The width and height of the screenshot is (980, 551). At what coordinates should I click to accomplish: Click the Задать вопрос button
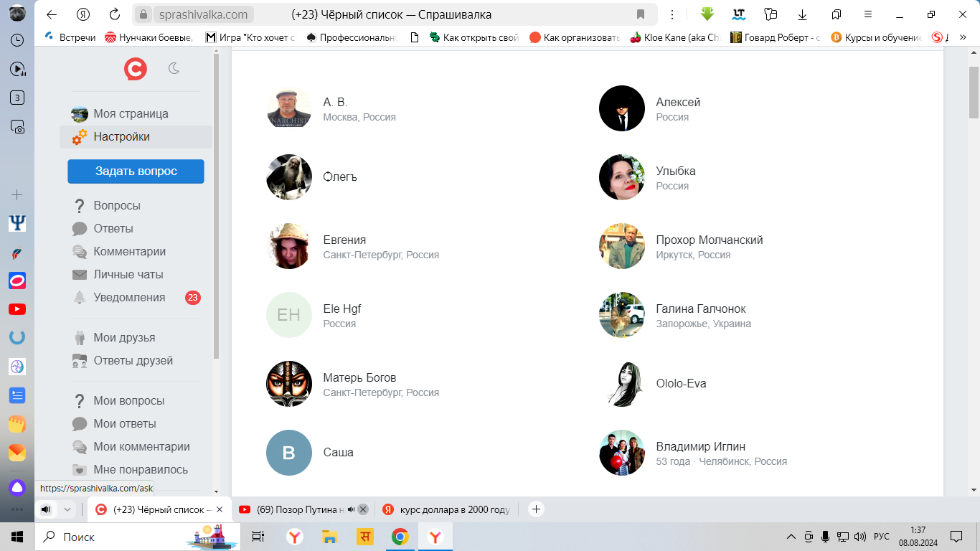(x=136, y=171)
